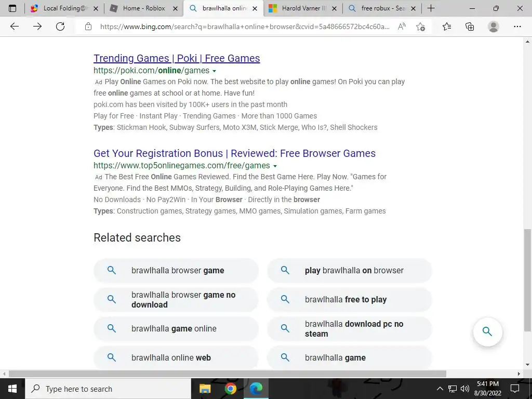
Task: Search brawlhalla browser game
Action: coord(176,270)
